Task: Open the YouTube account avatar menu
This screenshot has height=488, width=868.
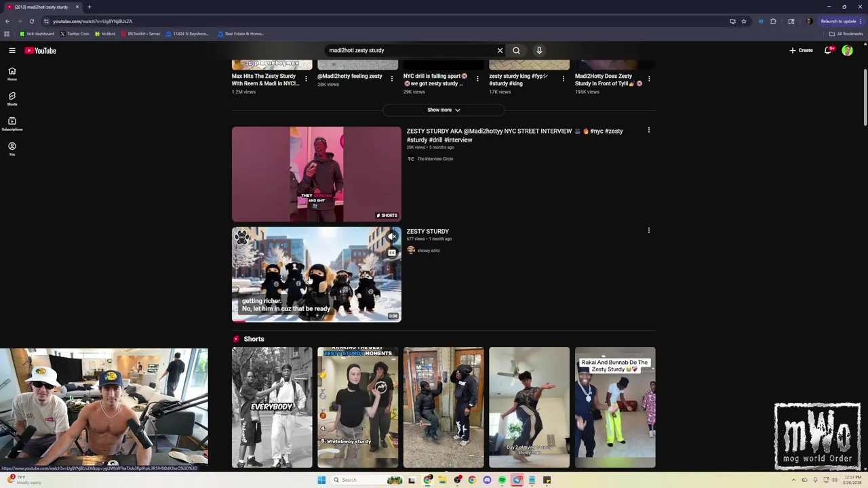Action: 847,50
